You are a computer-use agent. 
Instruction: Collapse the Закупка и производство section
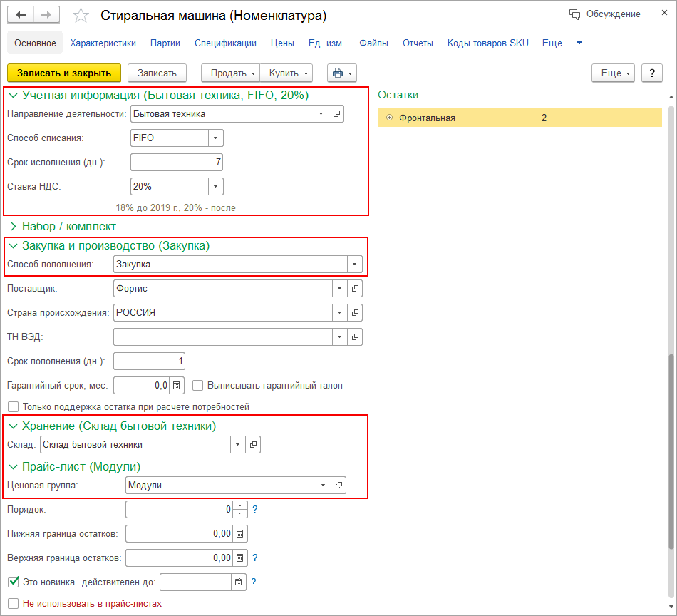click(14, 245)
